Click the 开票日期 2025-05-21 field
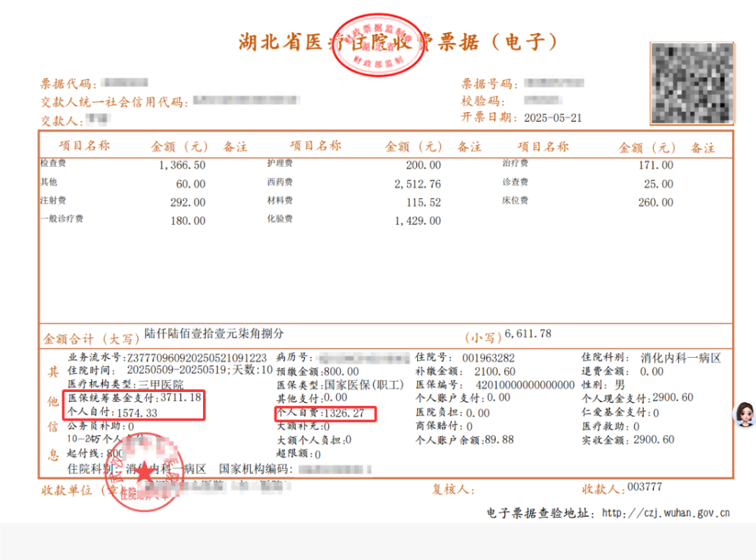 pos(553,118)
